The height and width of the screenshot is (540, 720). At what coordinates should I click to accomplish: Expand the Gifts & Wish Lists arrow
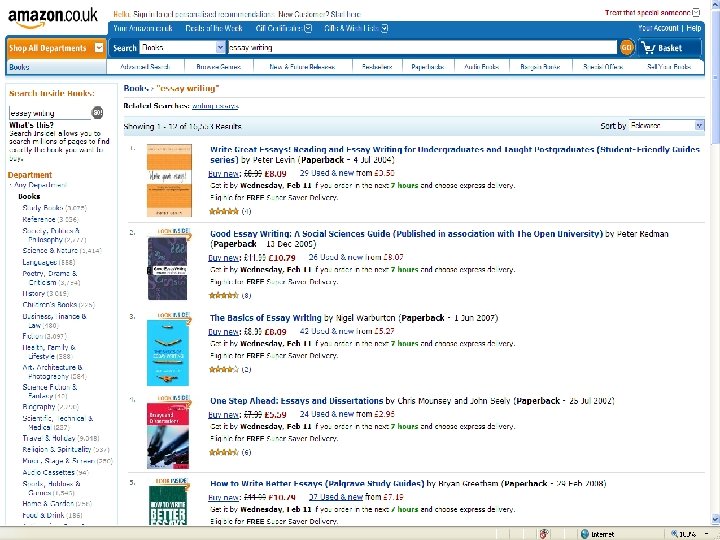pyautogui.click(x=384, y=28)
